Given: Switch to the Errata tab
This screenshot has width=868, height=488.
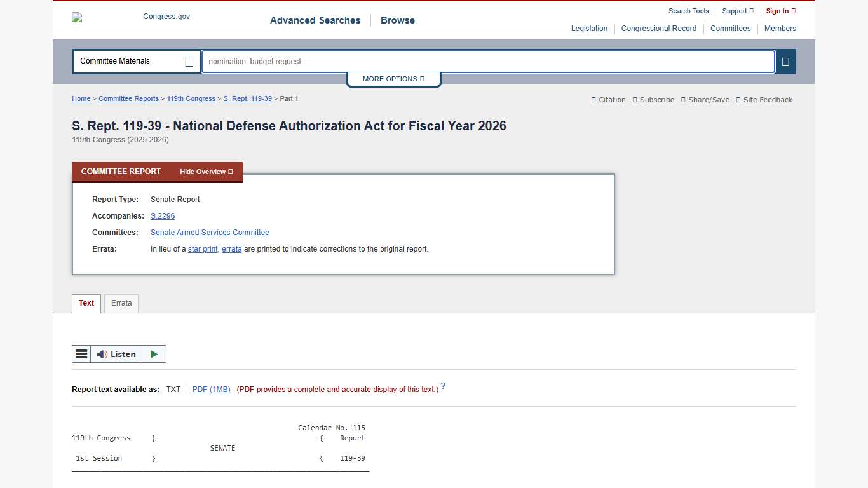Looking at the screenshot, I should [121, 303].
